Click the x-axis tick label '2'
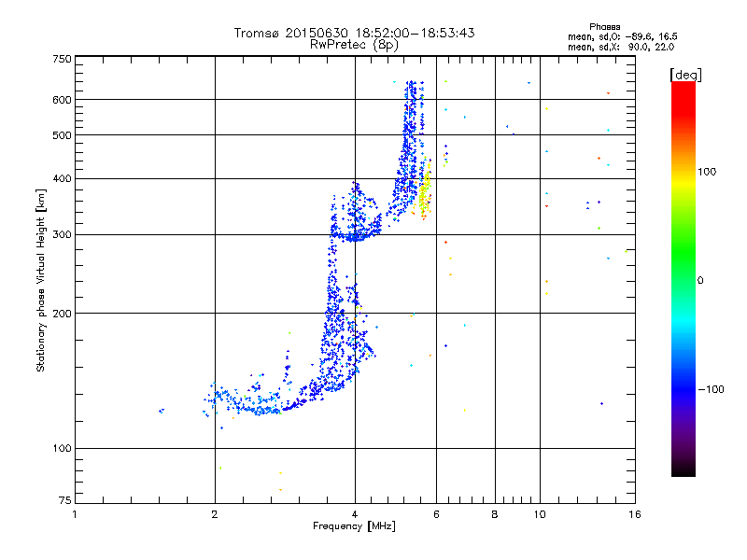The height and width of the screenshot is (560, 747). click(215, 514)
